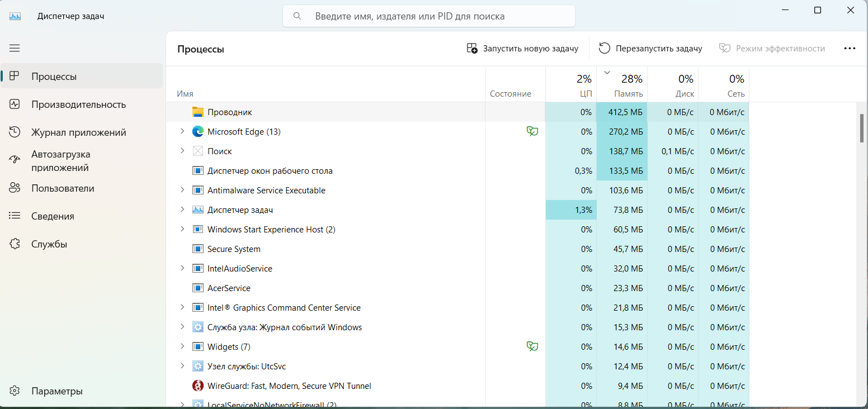Expand the Widgets (7) process group

pyautogui.click(x=182, y=346)
